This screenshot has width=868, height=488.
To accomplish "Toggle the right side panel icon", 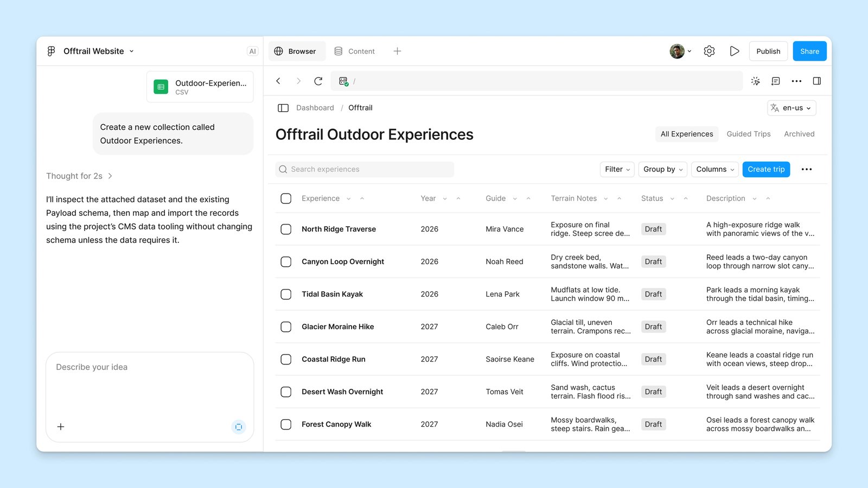I will [x=817, y=81].
